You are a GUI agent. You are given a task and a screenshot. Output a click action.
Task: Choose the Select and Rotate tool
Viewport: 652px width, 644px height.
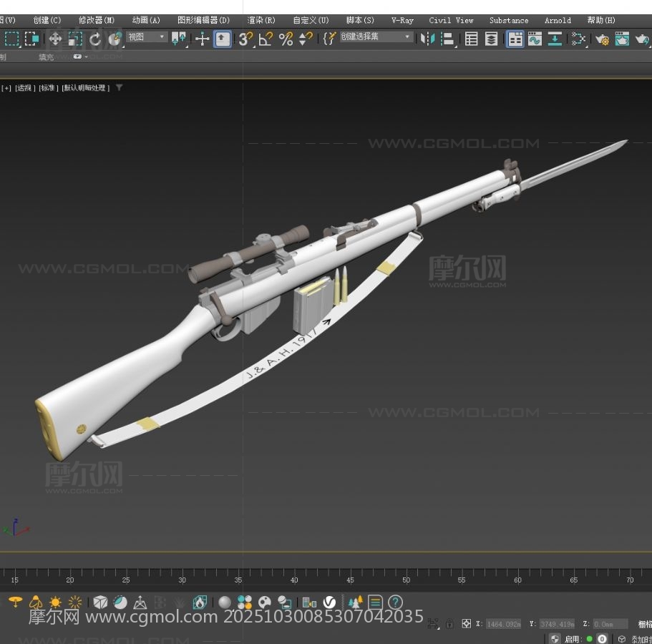click(95, 39)
